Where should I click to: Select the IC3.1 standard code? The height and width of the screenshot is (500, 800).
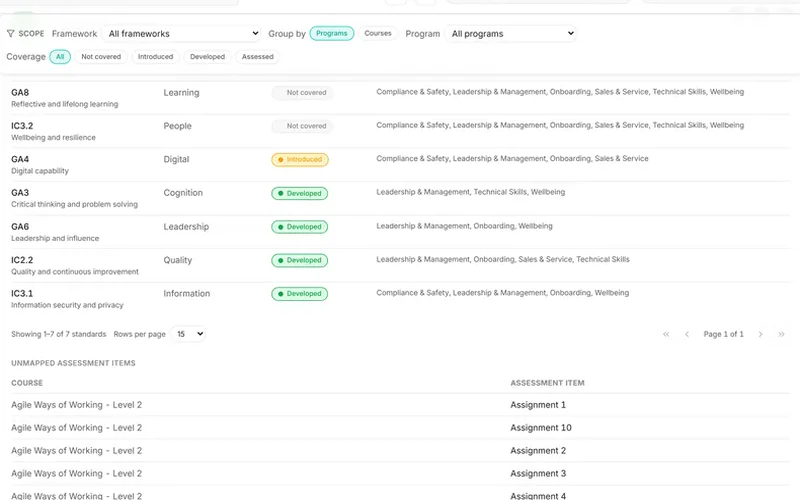tap(22, 293)
